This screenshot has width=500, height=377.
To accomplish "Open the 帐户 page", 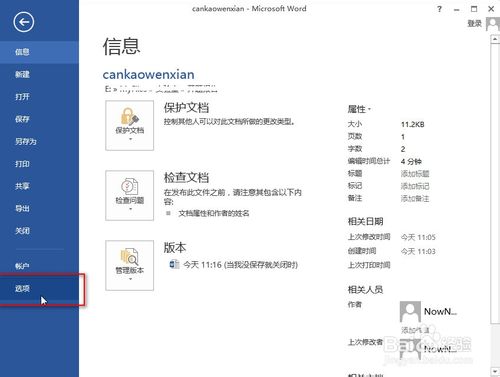I will pyautogui.click(x=39, y=266).
